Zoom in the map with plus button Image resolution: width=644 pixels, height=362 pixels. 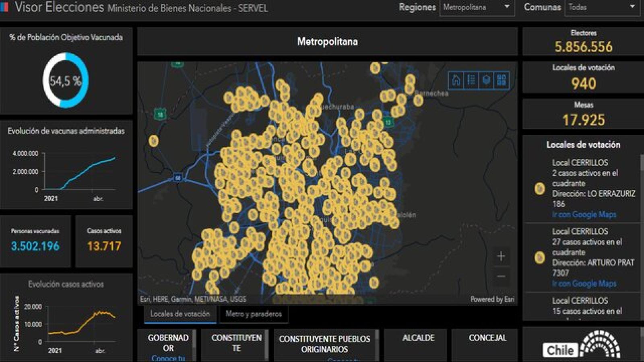pos(501,256)
